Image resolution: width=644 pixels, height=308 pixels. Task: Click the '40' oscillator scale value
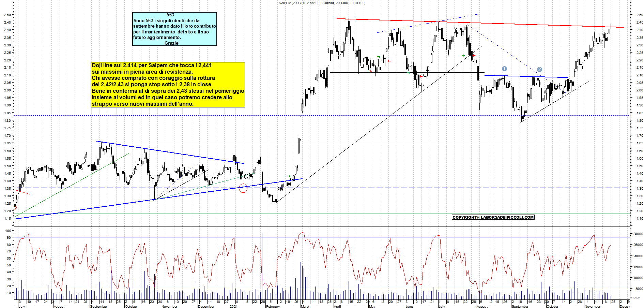coord(9,272)
